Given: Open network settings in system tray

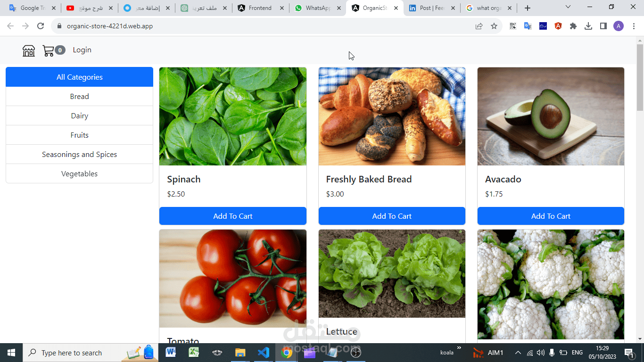Looking at the screenshot, I should click(529, 353).
